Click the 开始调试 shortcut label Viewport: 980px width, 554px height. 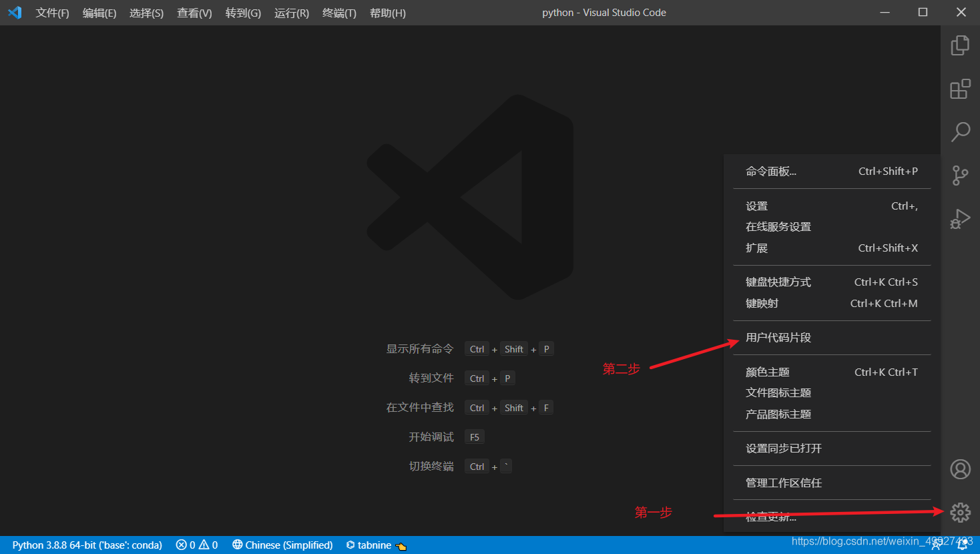[x=431, y=437]
